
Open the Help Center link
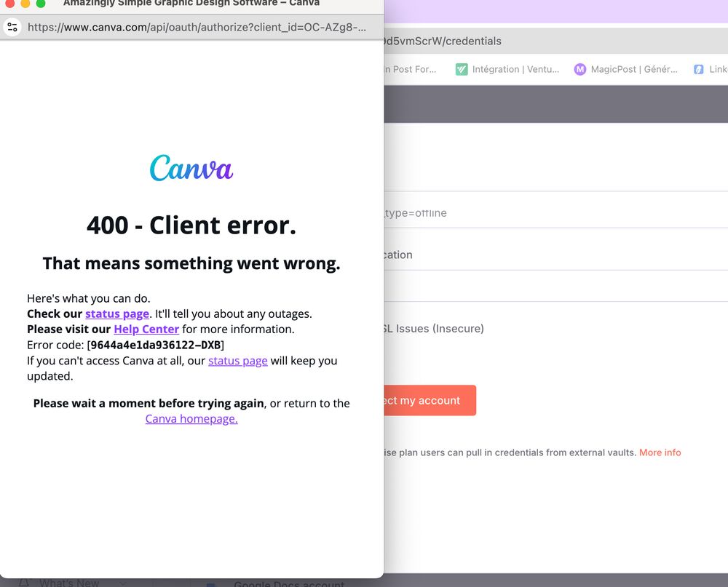146,330
